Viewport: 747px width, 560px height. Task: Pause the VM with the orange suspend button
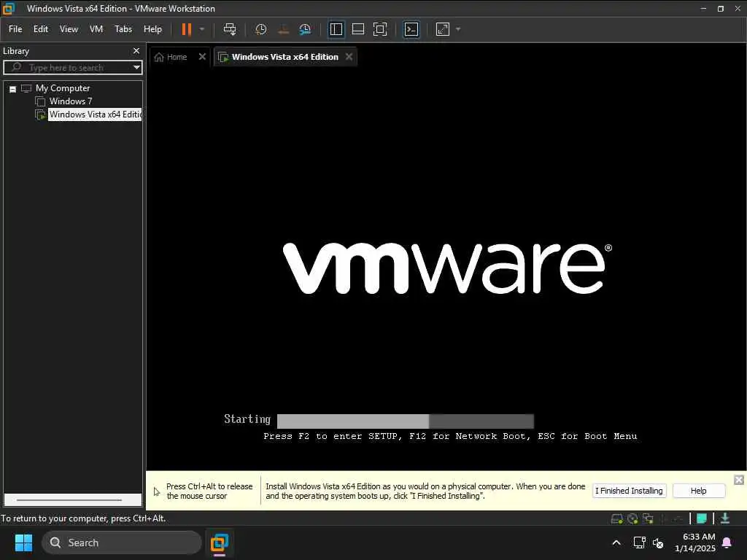pos(186,29)
